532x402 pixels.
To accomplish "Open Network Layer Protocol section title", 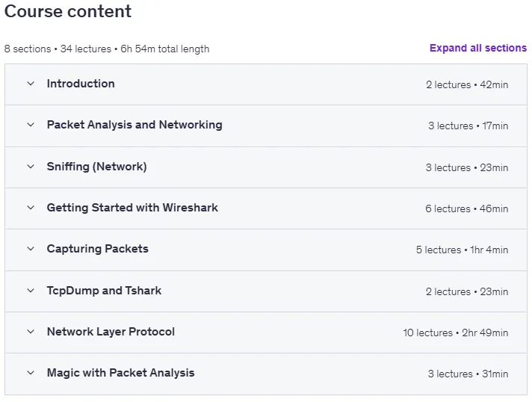I will [x=111, y=332].
